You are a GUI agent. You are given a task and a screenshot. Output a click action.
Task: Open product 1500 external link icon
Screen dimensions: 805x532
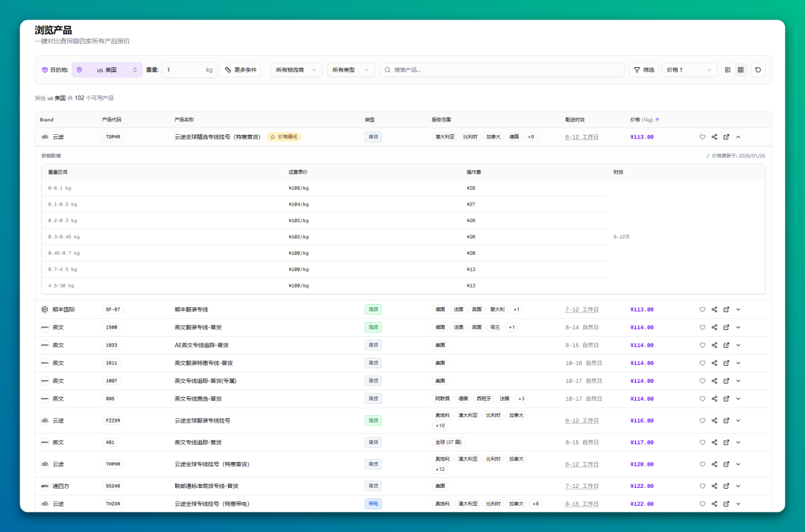tap(726, 327)
